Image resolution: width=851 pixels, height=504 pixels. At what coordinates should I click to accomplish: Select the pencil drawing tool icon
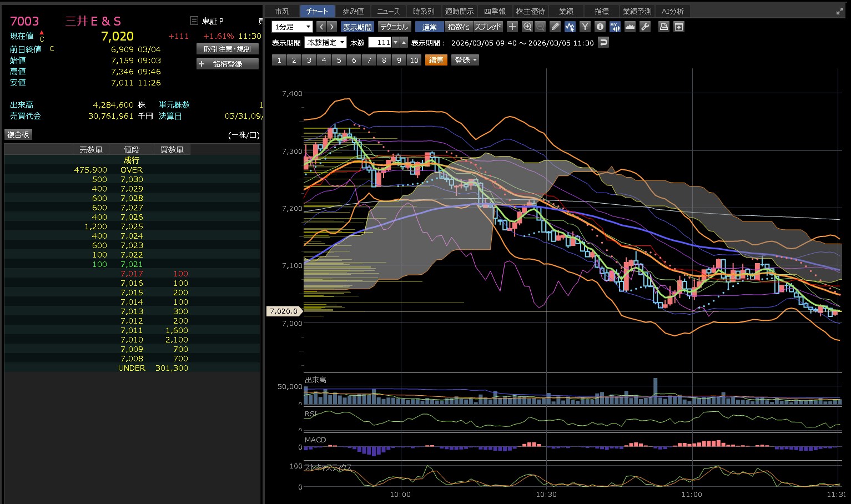pos(555,27)
